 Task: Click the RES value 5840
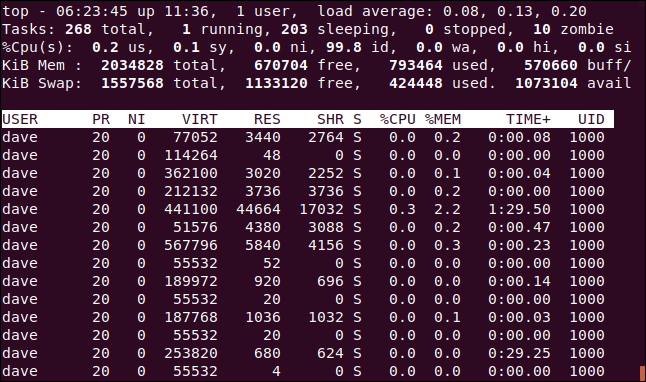[263, 245]
